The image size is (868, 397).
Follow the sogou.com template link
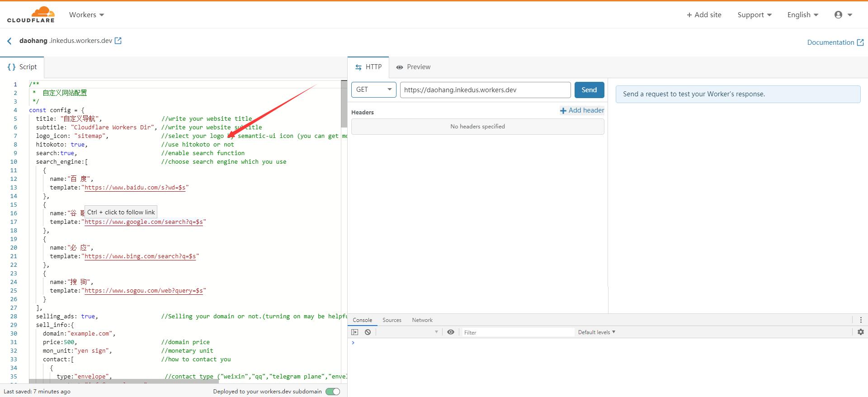(x=144, y=291)
